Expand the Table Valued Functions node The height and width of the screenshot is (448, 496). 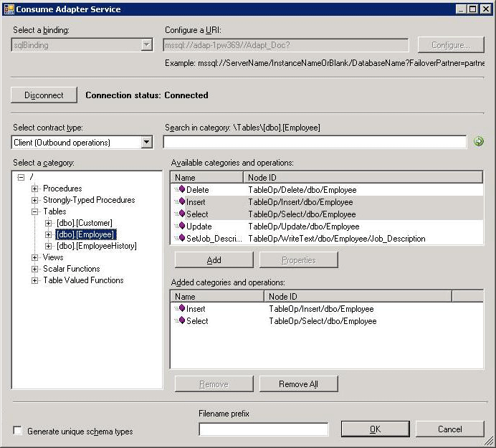35,281
